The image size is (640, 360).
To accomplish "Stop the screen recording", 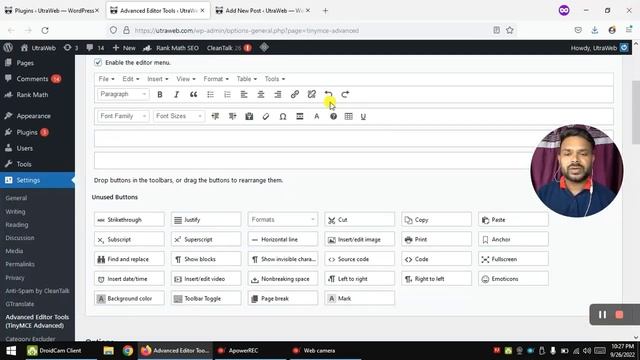I will [619, 315].
